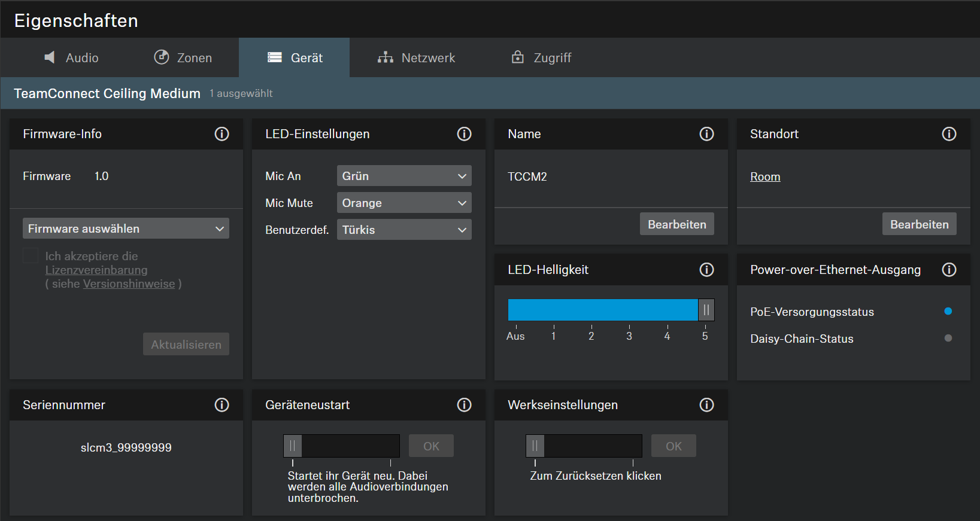Open the Mic An color dropdown
The height and width of the screenshot is (521, 980).
pos(404,176)
